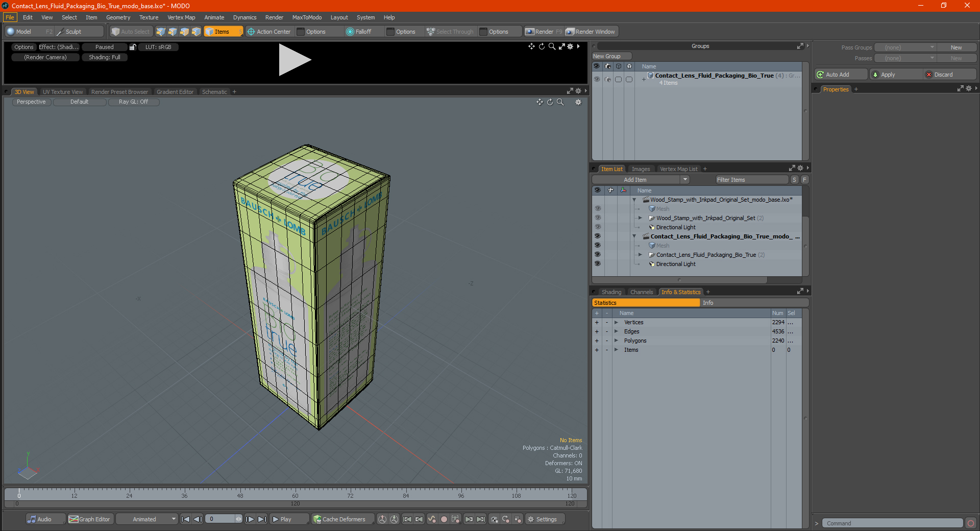980x531 pixels.
Task: Open Falloff tool menu
Action: (359, 32)
